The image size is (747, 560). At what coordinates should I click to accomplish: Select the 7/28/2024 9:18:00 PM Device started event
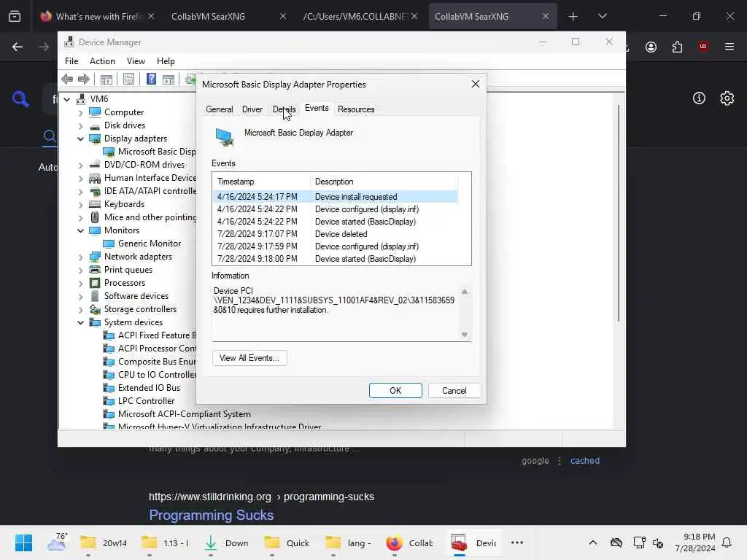[x=335, y=259]
